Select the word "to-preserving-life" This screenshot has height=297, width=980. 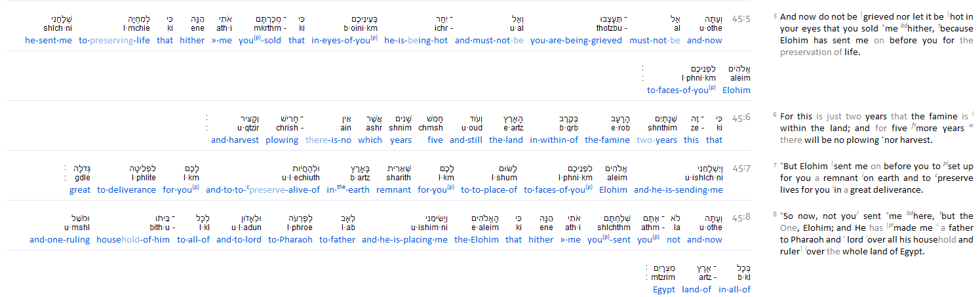pos(114,41)
